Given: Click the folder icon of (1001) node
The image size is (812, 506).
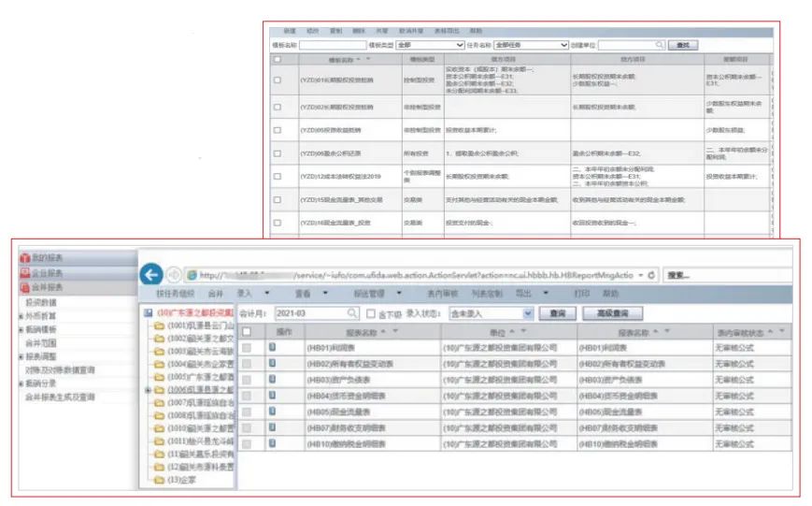Looking at the screenshot, I should pyautogui.click(x=159, y=325).
